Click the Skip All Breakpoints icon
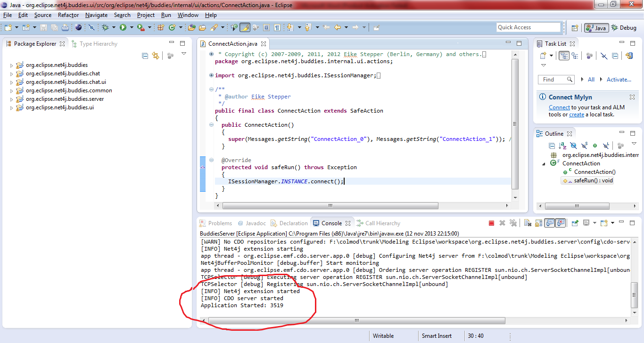 (91, 27)
